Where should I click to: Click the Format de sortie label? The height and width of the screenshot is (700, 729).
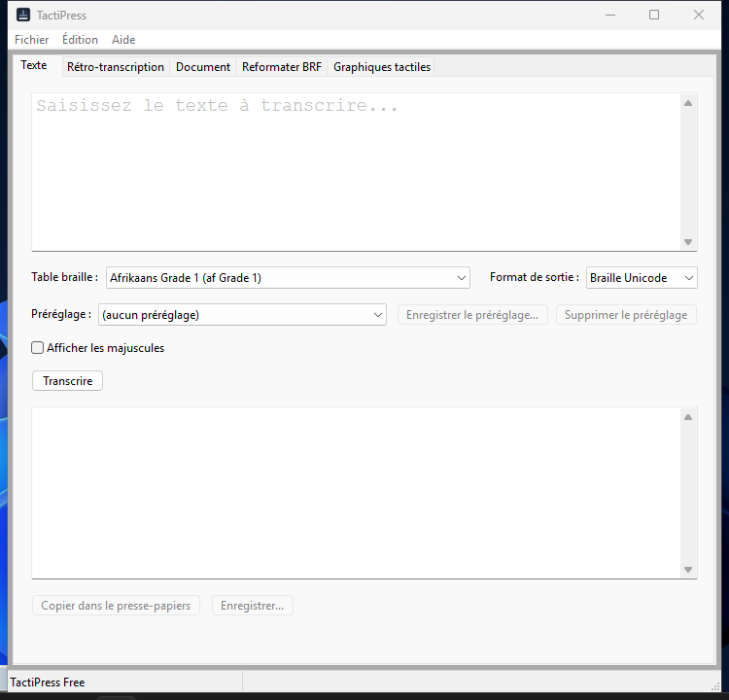(535, 277)
